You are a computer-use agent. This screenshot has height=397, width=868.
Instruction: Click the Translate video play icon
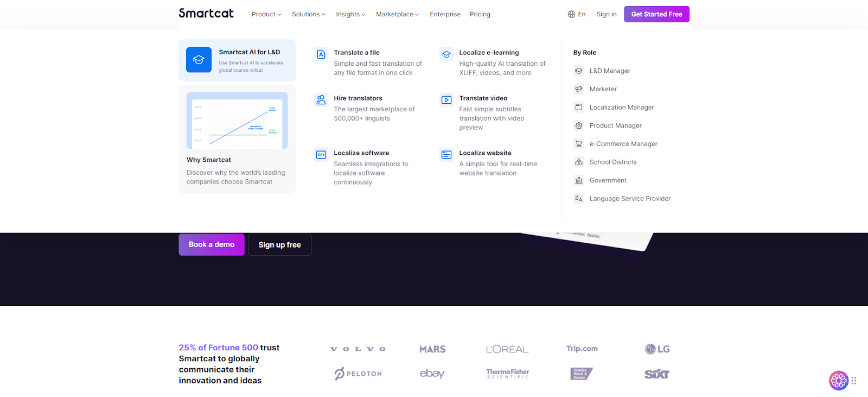pos(446,100)
